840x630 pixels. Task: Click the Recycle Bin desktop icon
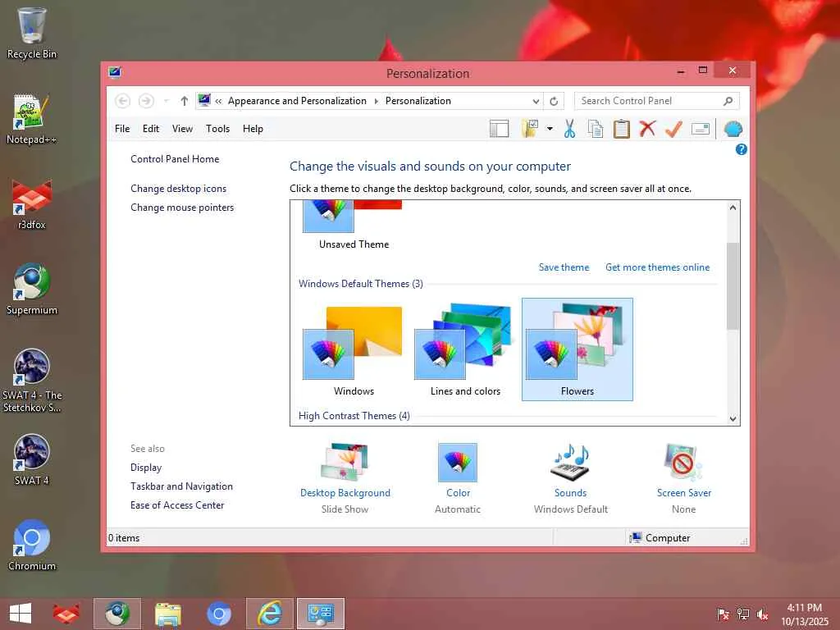click(x=32, y=33)
